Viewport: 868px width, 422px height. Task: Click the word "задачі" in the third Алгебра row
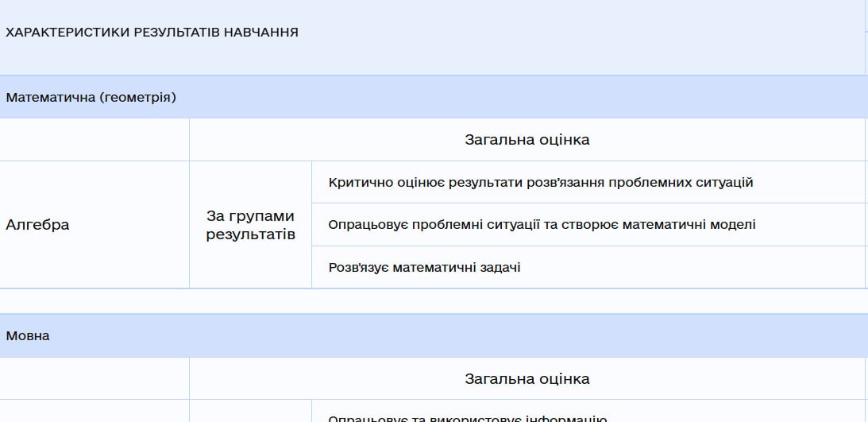500,268
